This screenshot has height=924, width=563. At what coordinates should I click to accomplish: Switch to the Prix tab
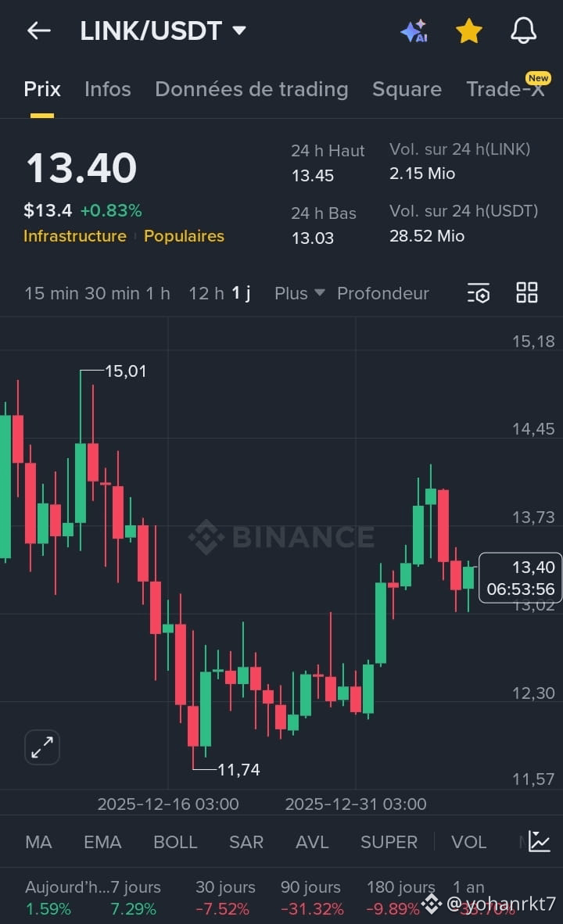(x=42, y=89)
